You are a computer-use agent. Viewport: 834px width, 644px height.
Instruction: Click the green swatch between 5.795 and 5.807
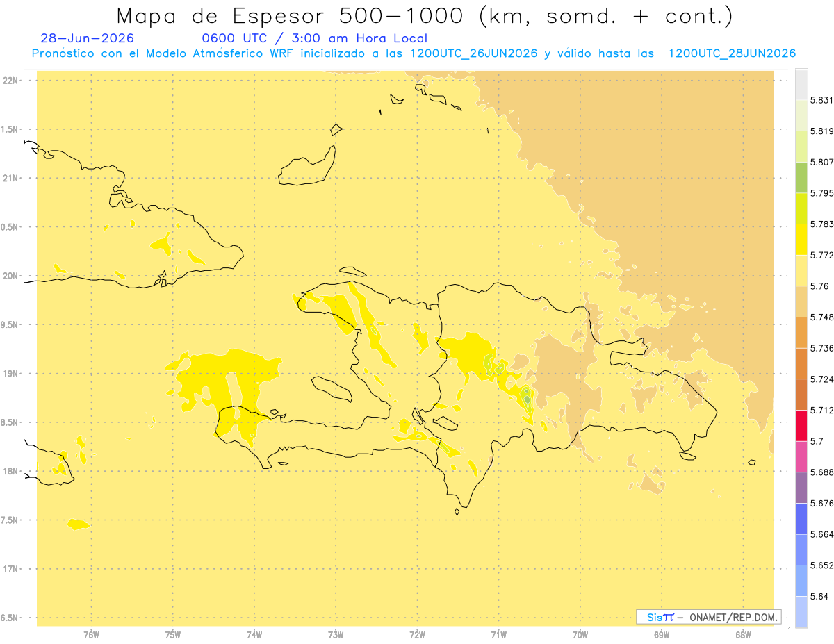pos(801,177)
